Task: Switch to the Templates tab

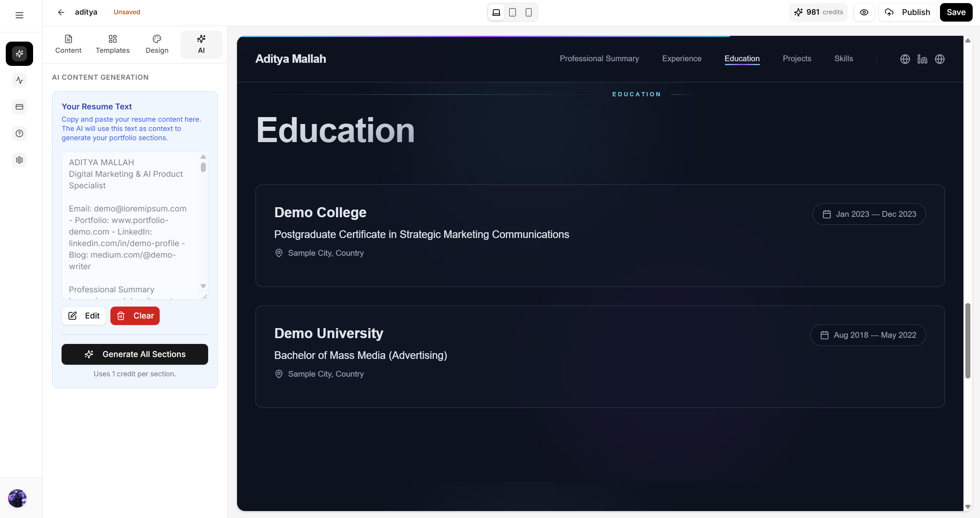Action: coord(112,44)
